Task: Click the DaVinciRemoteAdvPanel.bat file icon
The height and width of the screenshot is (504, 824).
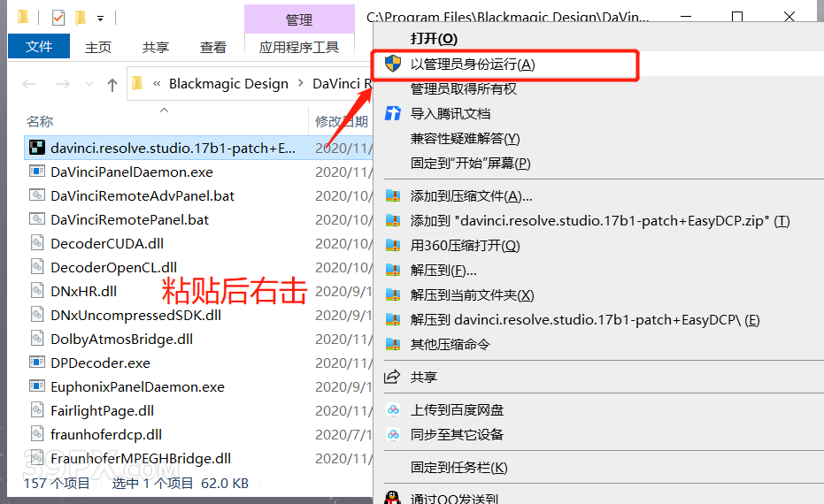Action: (x=37, y=195)
